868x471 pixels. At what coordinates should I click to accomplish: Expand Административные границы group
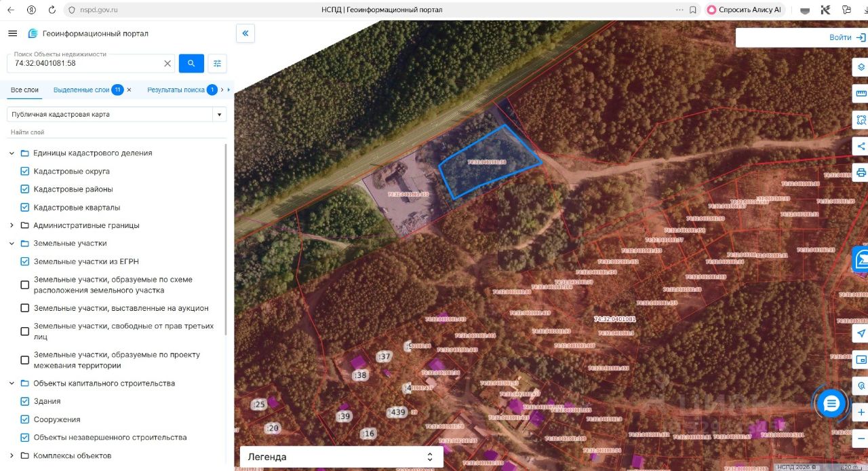coord(12,225)
